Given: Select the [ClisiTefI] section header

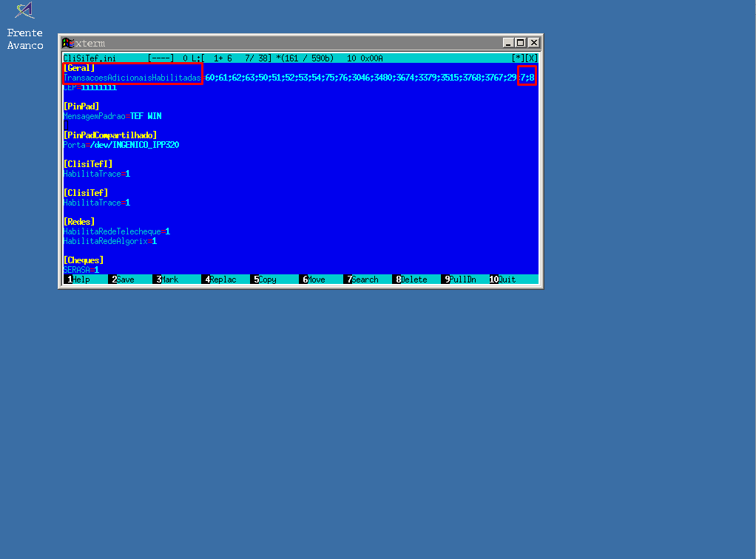Looking at the screenshot, I should coord(88,164).
